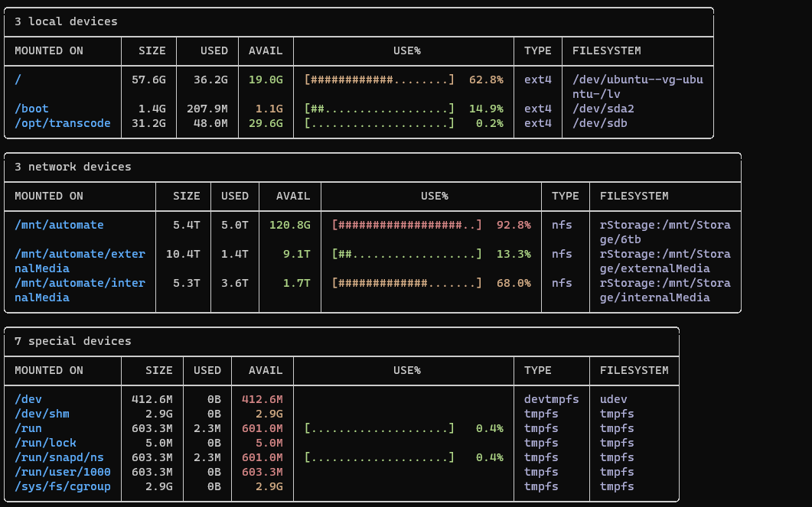Click size value 5.0M
This screenshot has height=507, width=812.
tap(159, 443)
